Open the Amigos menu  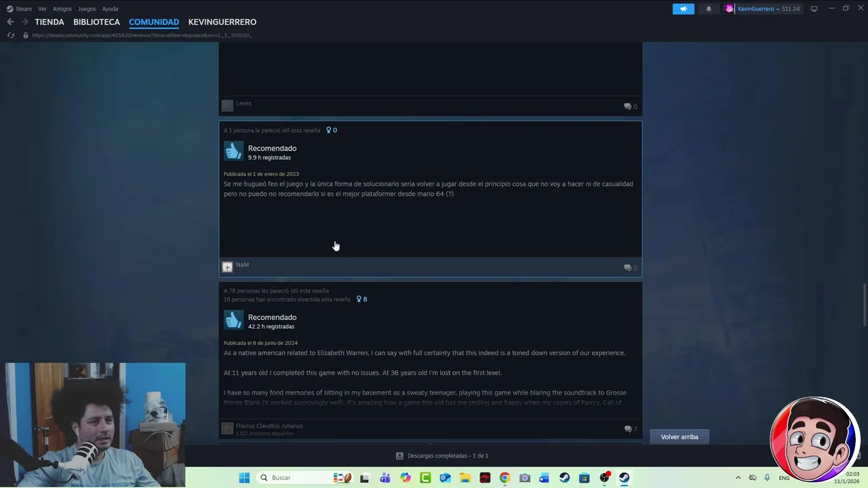click(62, 9)
